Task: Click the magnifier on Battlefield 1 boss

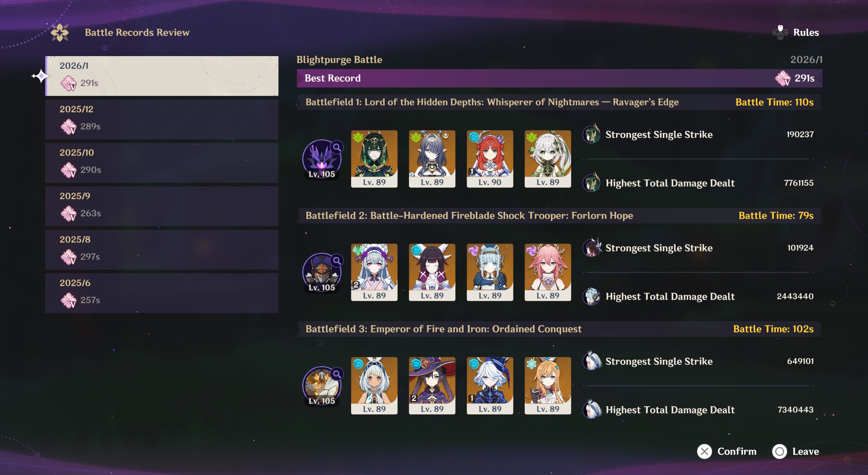Action: pyautogui.click(x=337, y=147)
